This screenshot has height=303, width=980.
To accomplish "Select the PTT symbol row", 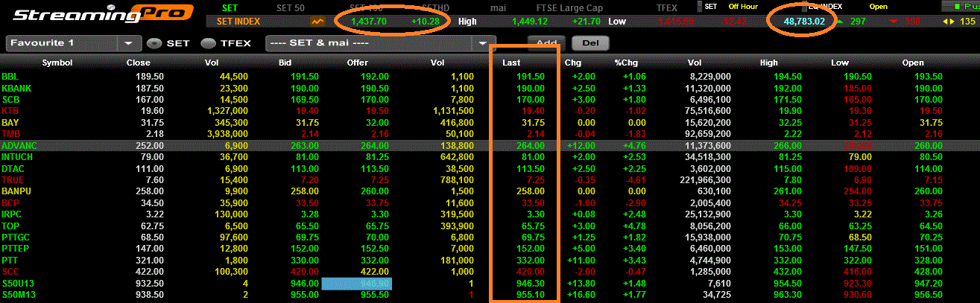I will (x=490, y=260).
